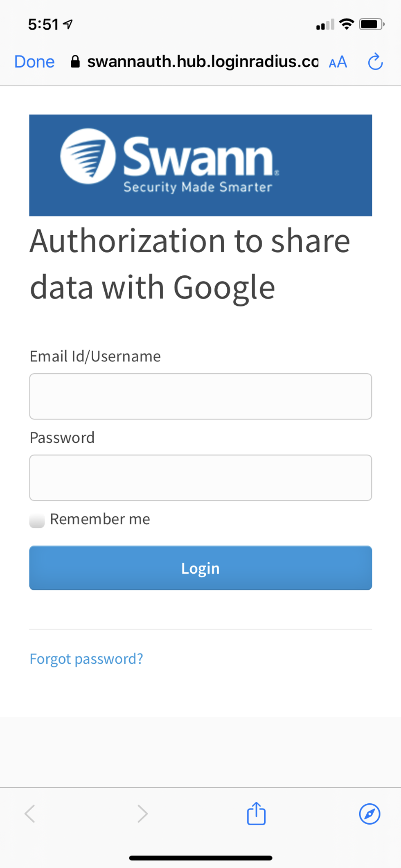Click the padlock icon in the address bar
Screen dimensions: 401x868
coord(76,61)
